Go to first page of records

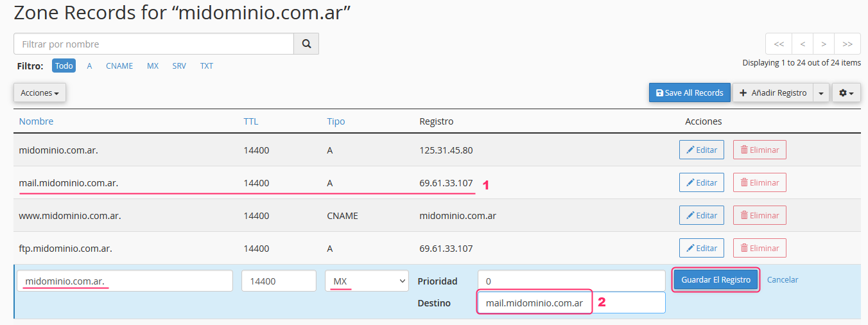pyautogui.click(x=779, y=44)
